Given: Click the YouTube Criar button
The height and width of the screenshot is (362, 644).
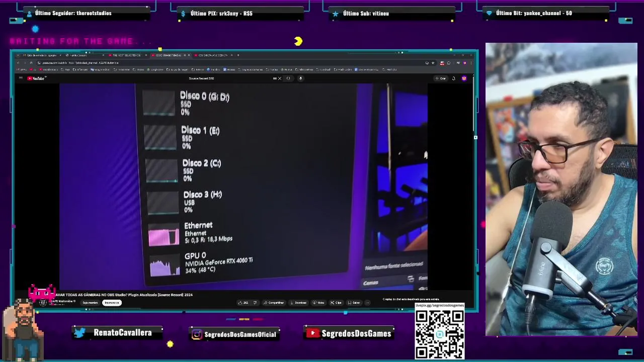Looking at the screenshot, I should click(x=441, y=78).
